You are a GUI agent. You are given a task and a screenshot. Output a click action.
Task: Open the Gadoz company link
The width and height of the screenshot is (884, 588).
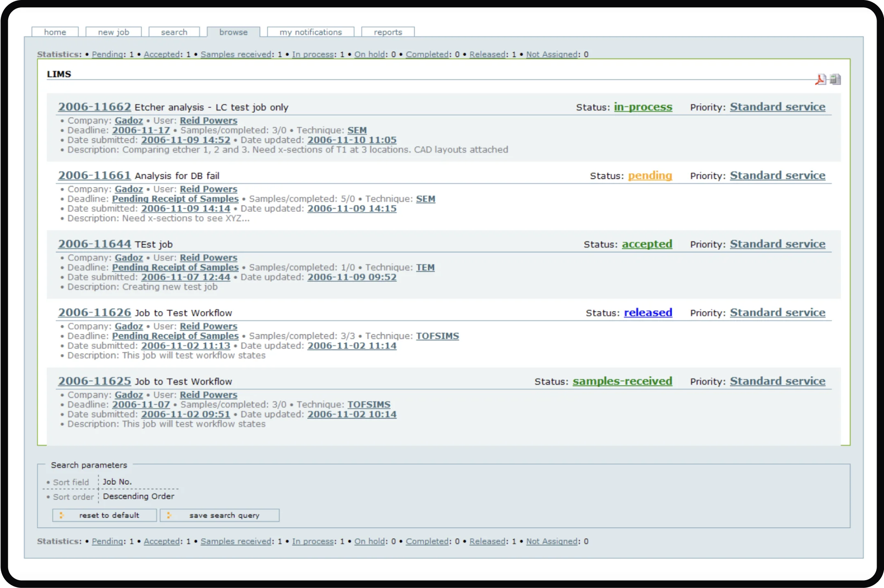coord(129,120)
